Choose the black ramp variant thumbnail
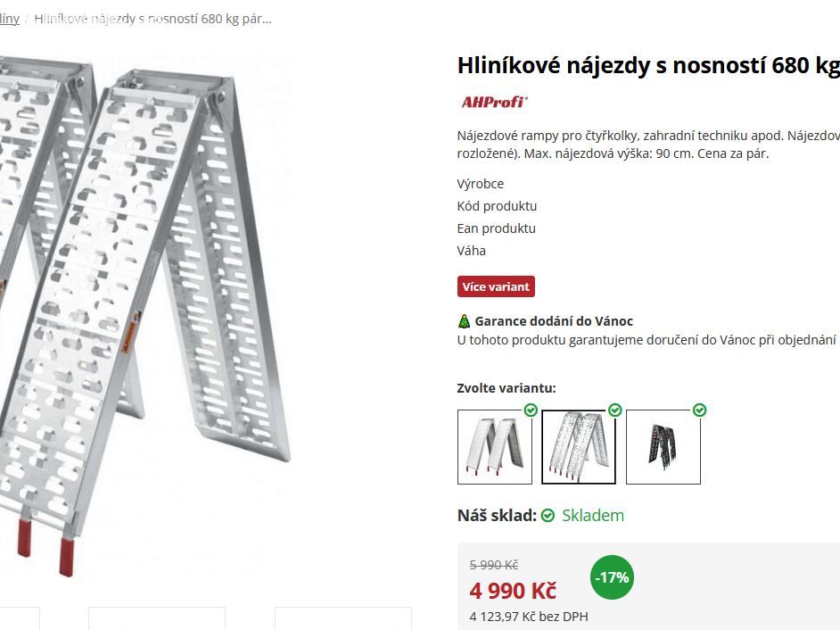 pyautogui.click(x=663, y=447)
